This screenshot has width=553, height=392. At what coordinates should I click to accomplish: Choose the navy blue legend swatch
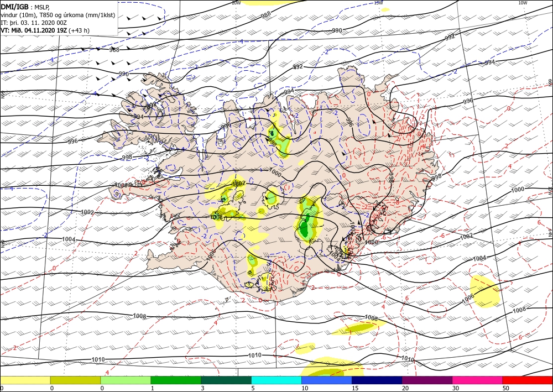click(377, 380)
